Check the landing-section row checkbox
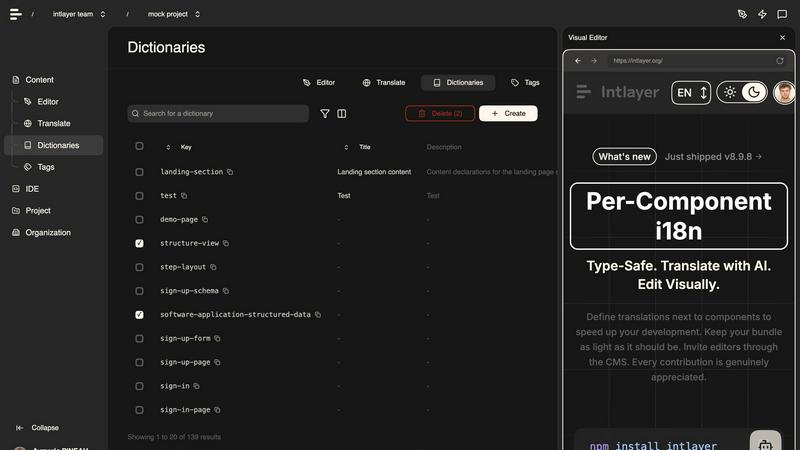 139,172
